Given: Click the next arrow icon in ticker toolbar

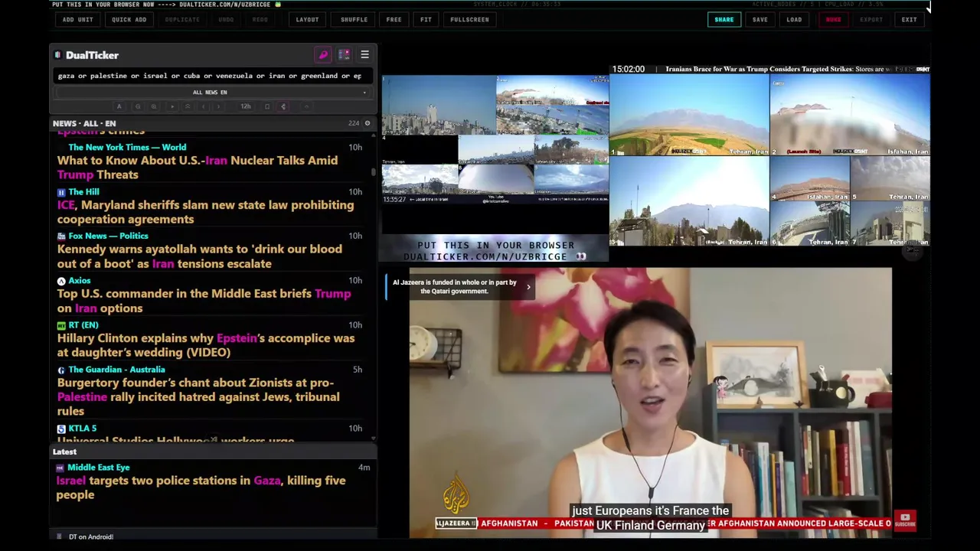Looking at the screenshot, I should click(218, 106).
